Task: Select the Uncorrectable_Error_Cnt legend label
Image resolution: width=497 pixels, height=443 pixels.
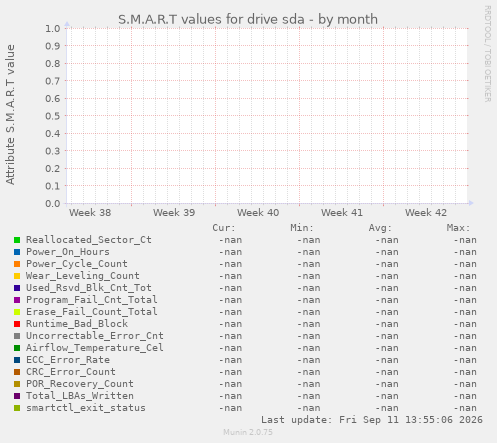Action: pos(95,336)
